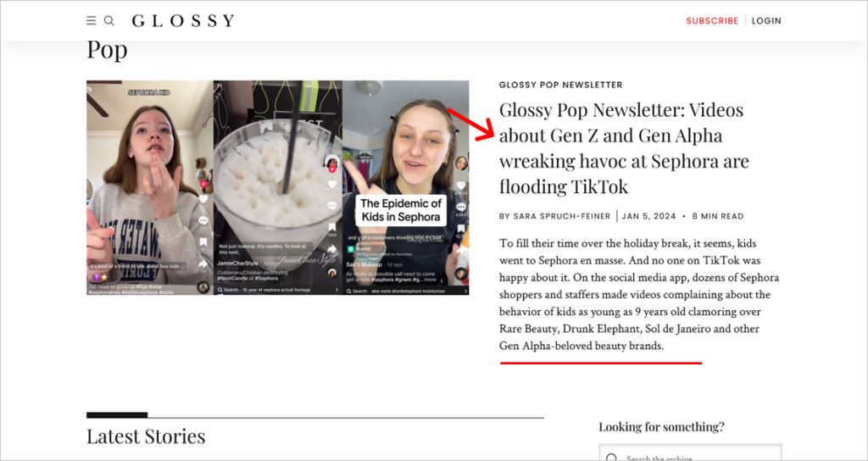The height and width of the screenshot is (461, 868).
Task: Click the Sephora TikTok article thumbnail
Action: click(x=277, y=187)
